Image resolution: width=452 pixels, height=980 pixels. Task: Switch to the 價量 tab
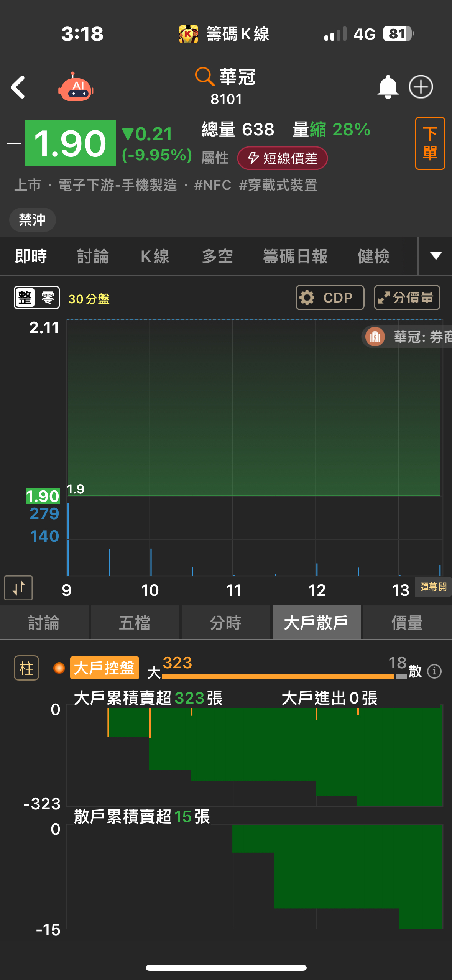408,622
